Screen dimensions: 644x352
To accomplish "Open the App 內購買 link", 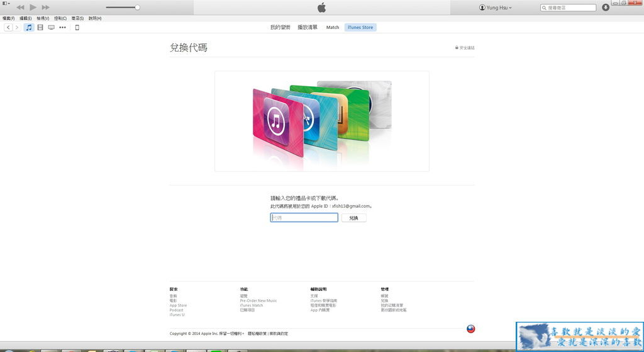I will (320, 310).
